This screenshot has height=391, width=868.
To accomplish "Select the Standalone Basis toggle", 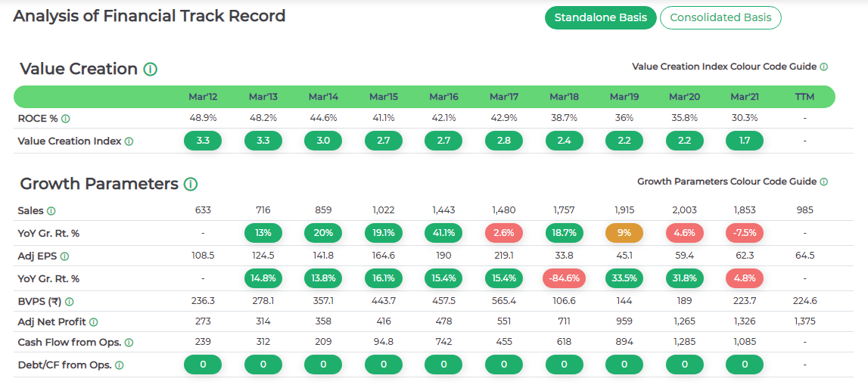I will click(600, 18).
